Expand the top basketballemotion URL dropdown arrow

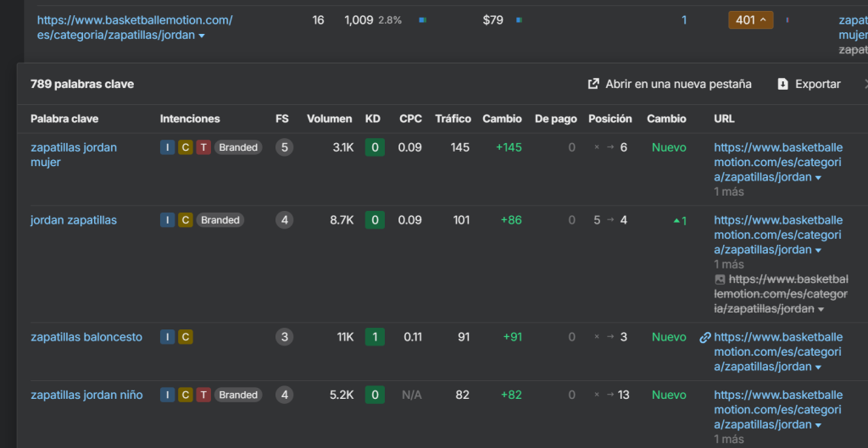202,36
